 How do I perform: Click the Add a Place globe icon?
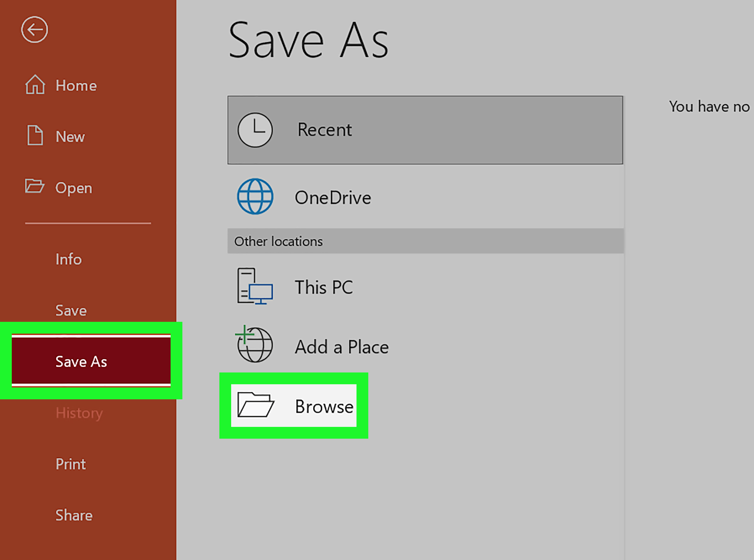254,344
